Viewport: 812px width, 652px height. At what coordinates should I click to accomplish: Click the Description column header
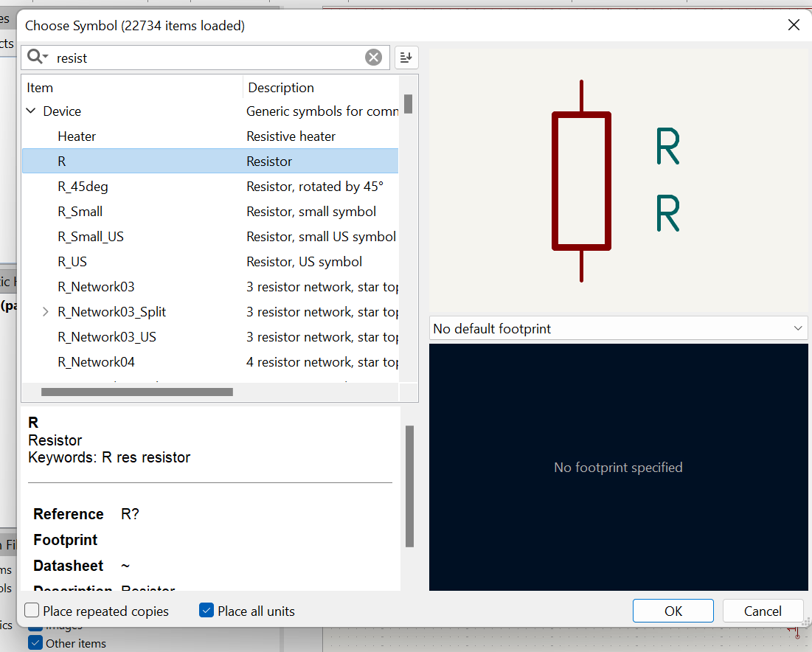(281, 87)
